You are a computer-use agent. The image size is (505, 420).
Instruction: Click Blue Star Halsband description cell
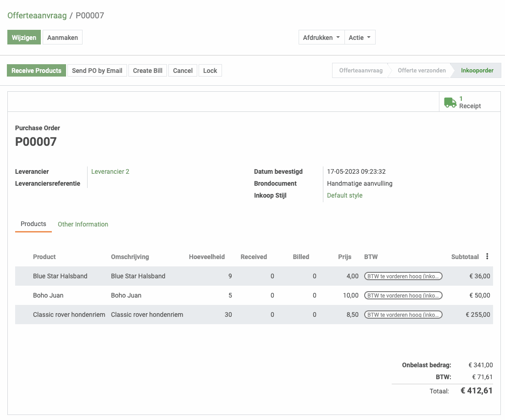pyautogui.click(x=138, y=276)
